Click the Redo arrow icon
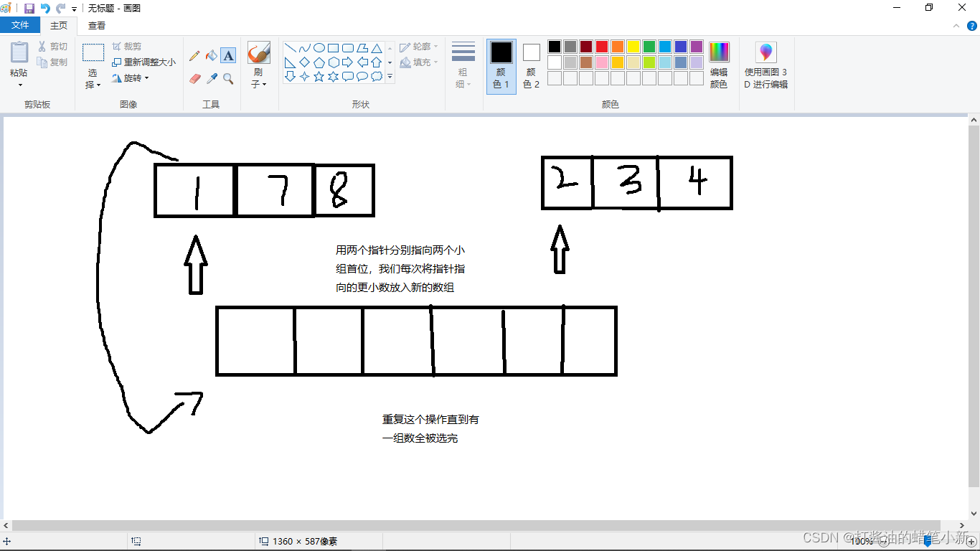 60,9
